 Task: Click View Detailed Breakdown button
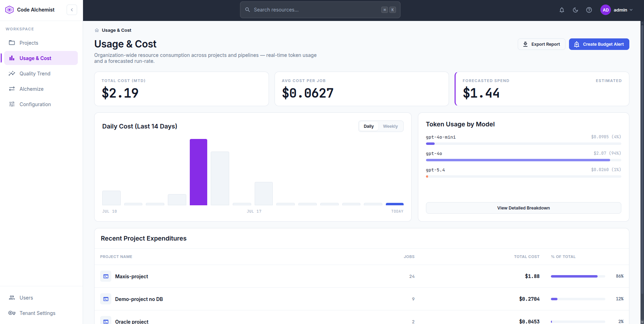pyautogui.click(x=523, y=208)
